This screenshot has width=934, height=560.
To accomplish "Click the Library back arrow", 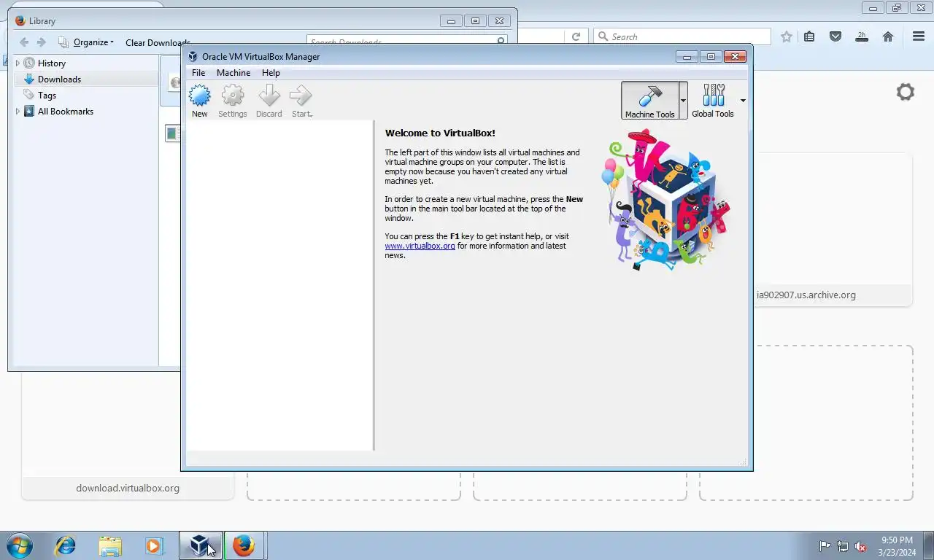I will coord(24,42).
